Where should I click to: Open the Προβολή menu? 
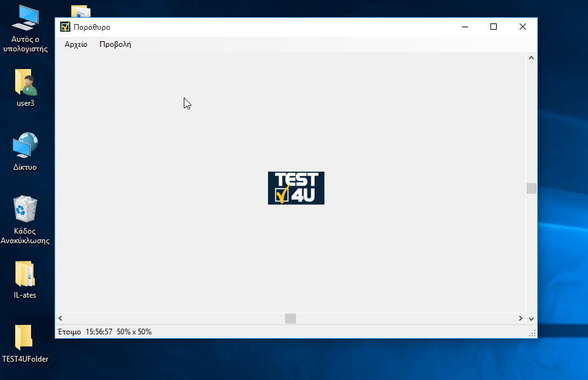[115, 44]
